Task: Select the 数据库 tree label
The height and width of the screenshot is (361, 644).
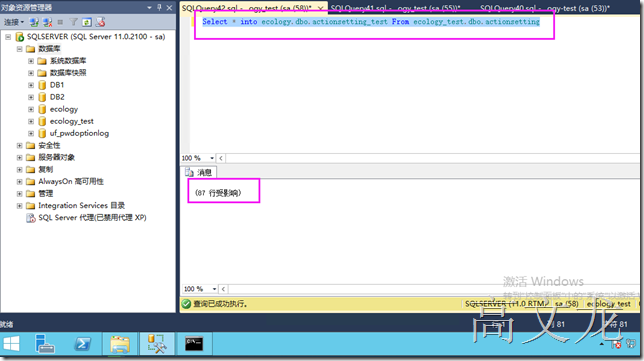Action: click(49, 49)
